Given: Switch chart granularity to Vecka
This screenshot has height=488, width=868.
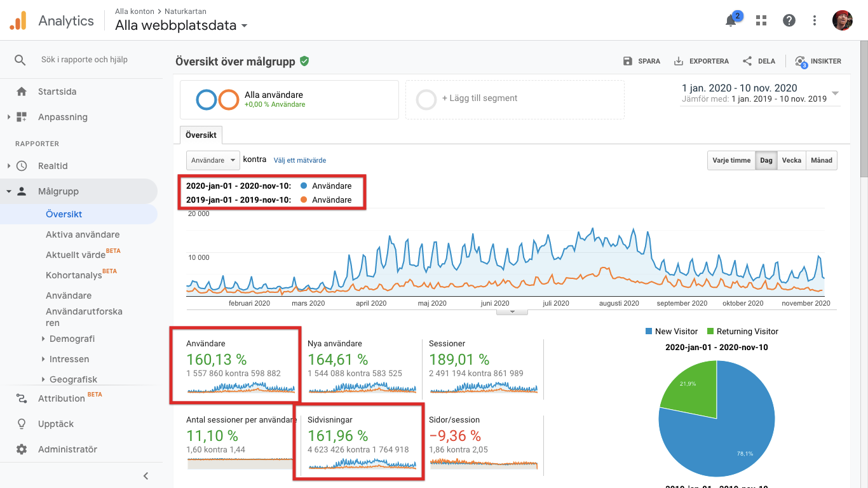Looking at the screenshot, I should 791,160.
